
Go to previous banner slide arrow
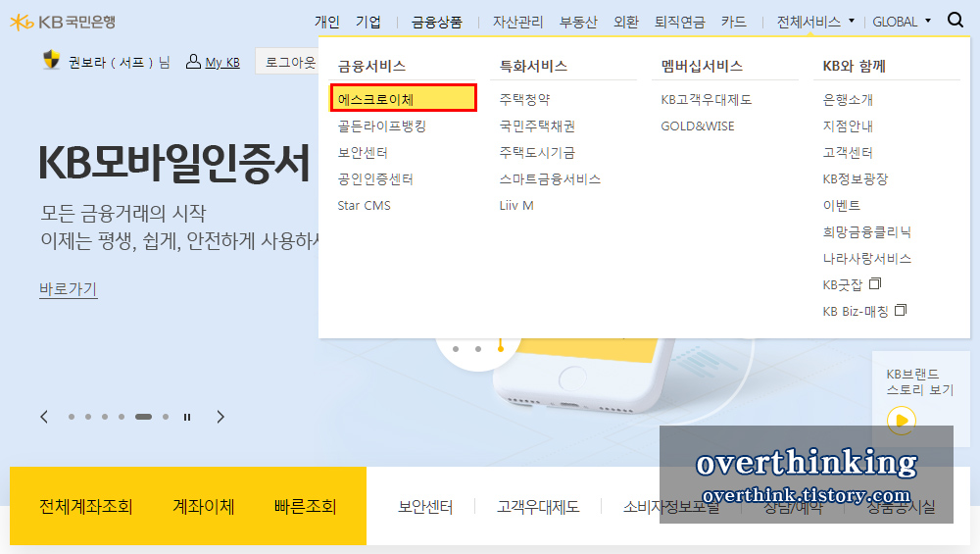tap(44, 417)
